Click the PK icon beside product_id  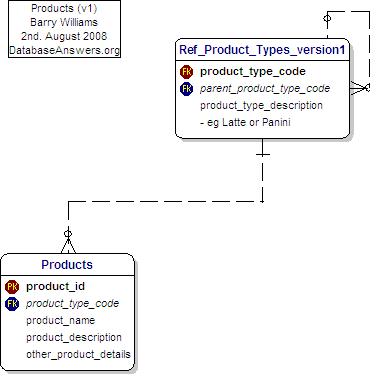click(12, 287)
